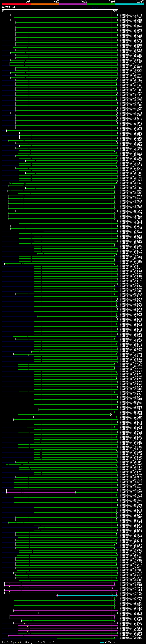Select the hit UniRef100_O64465
Image resolution: width=146 pixels, height=644 pixels.
coord(131,50)
